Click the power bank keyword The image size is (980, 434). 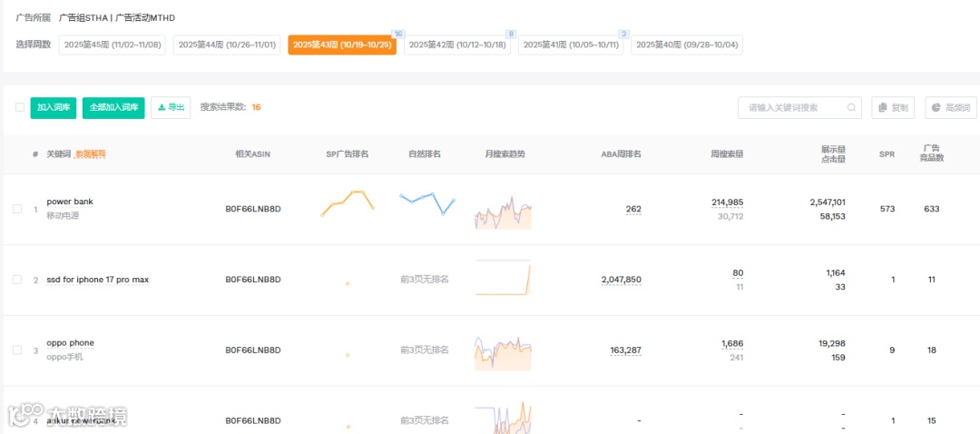70,202
